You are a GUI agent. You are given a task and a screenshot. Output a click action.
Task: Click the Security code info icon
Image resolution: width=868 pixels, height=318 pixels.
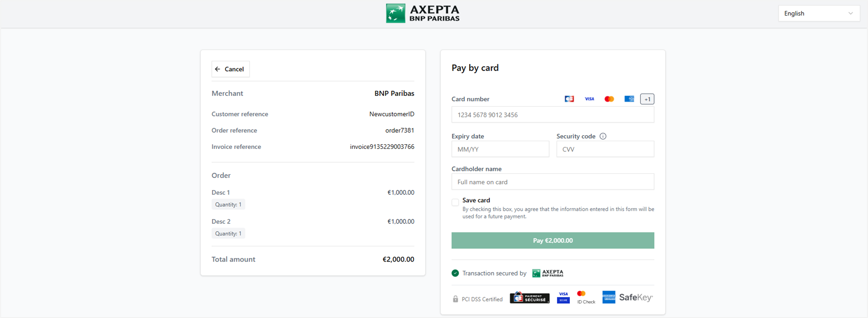pos(603,136)
